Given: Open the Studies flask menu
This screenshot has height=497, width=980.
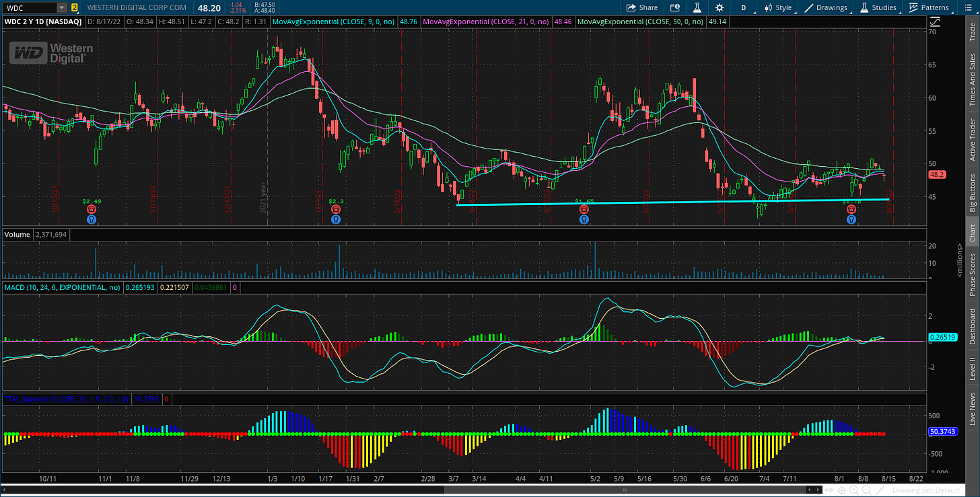Looking at the screenshot, I should [878, 7].
